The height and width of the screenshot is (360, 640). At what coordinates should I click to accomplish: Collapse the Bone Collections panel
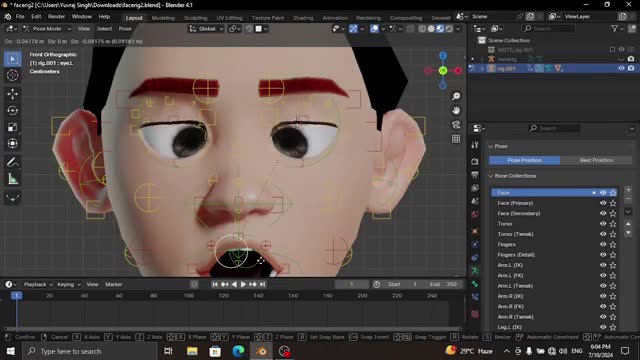[x=491, y=176]
